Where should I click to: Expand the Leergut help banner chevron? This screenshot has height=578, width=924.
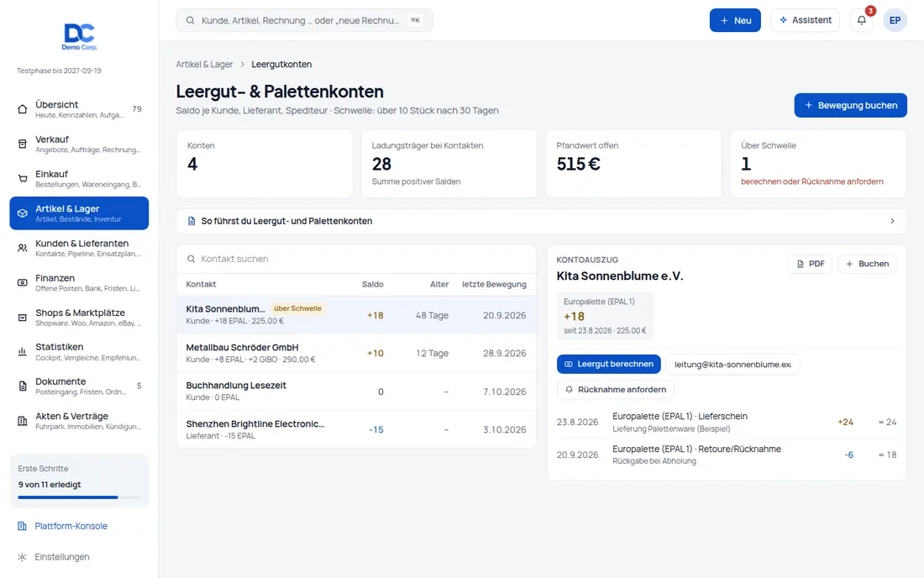click(892, 221)
